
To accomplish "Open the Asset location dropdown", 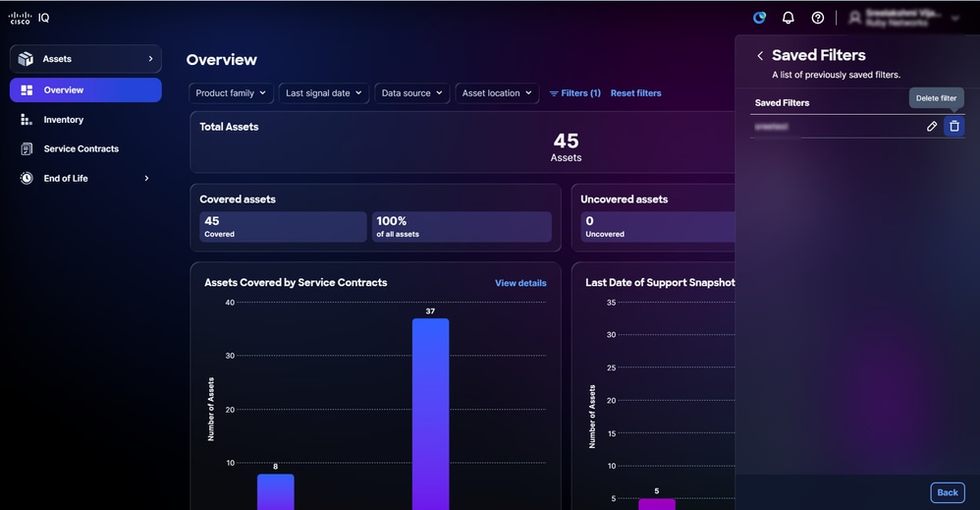I will pos(497,93).
